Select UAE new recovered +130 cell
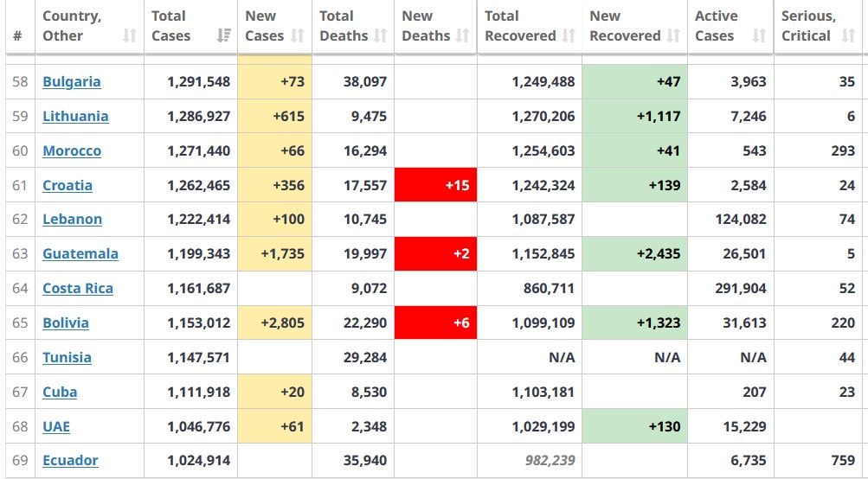 pos(635,426)
